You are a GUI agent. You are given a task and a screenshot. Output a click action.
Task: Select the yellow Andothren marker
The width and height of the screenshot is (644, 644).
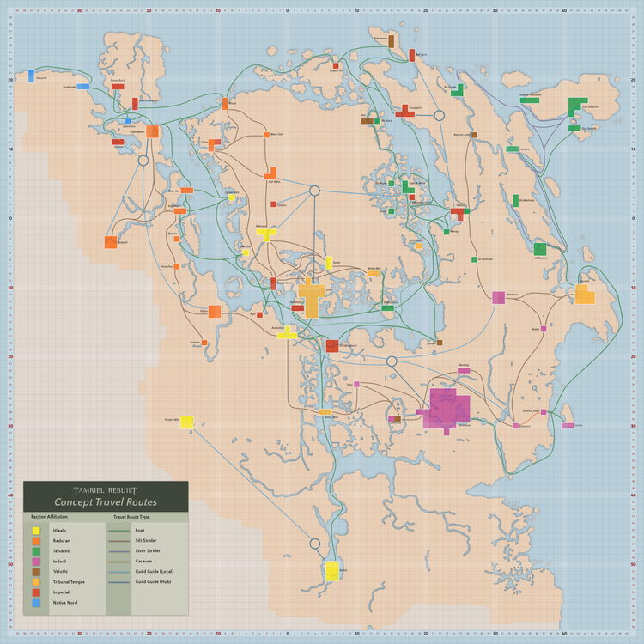click(x=287, y=333)
